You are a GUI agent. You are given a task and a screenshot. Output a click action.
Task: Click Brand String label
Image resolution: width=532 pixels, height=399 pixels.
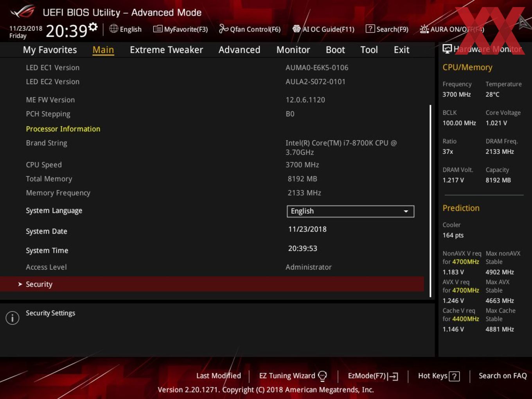click(47, 143)
